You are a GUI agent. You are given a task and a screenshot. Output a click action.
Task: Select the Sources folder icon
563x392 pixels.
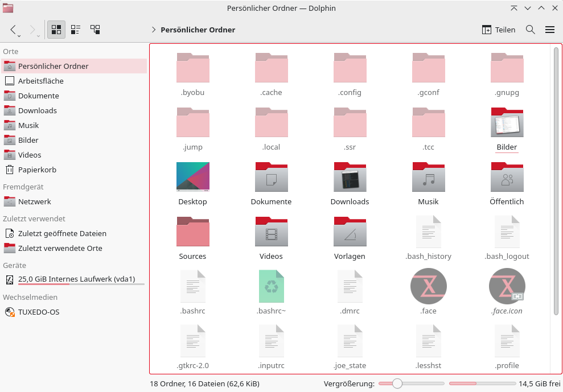click(x=193, y=232)
